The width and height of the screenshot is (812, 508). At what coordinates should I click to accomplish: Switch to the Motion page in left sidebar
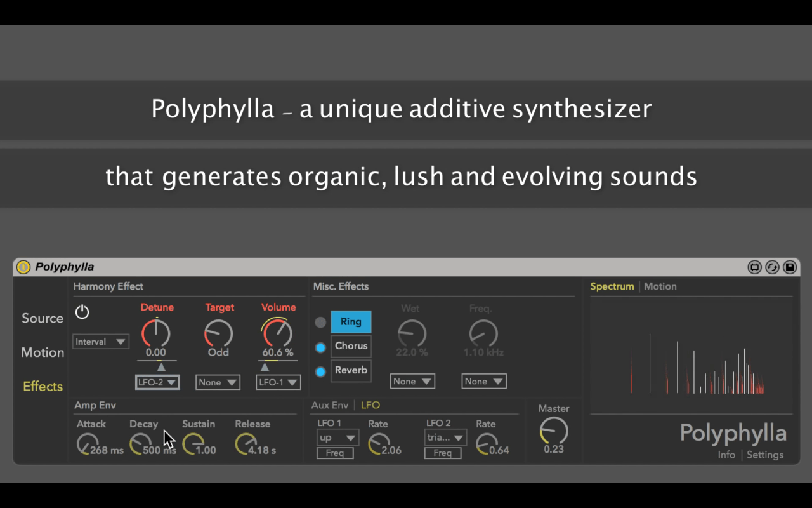(x=43, y=352)
